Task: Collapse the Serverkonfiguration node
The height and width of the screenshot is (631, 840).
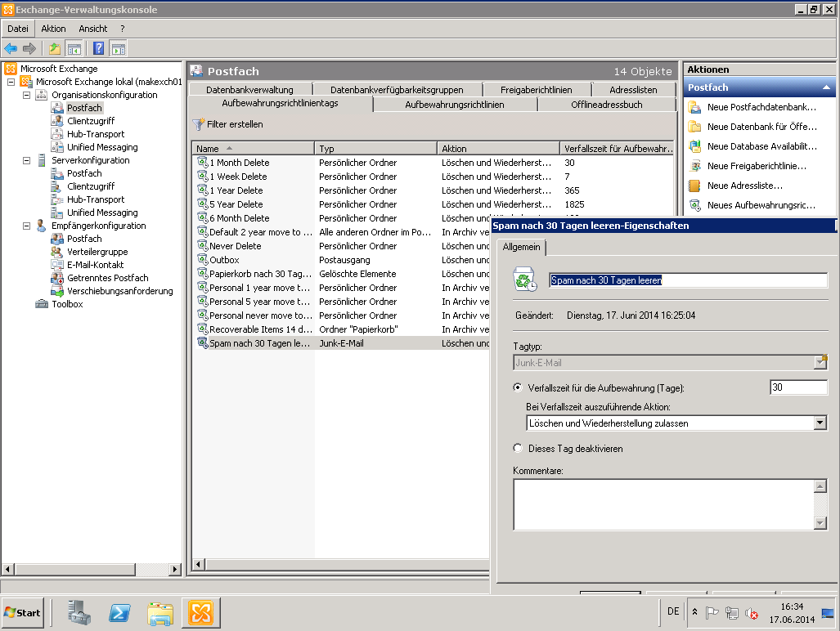Action: tap(26, 160)
